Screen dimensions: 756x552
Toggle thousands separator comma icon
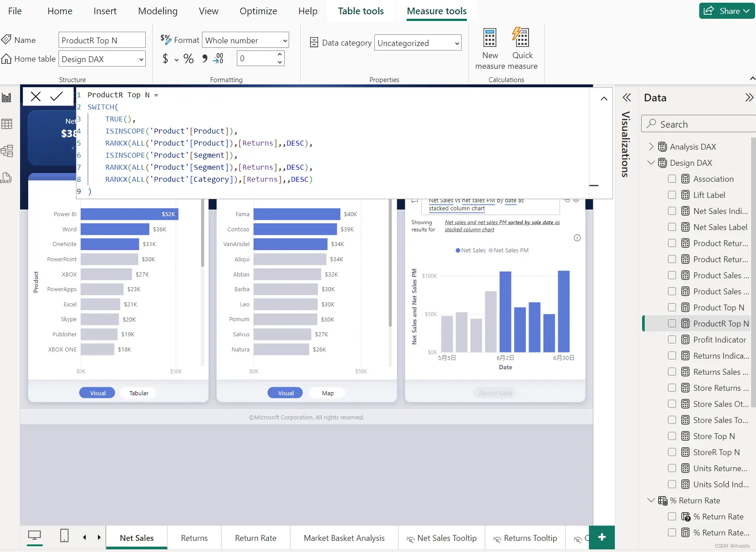pos(205,59)
